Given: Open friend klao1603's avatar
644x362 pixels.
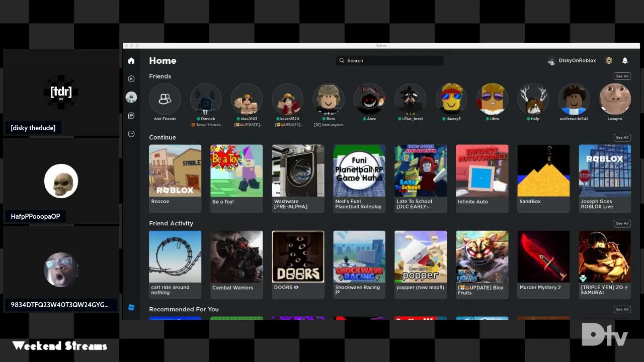Looking at the screenshot, I should (x=247, y=99).
